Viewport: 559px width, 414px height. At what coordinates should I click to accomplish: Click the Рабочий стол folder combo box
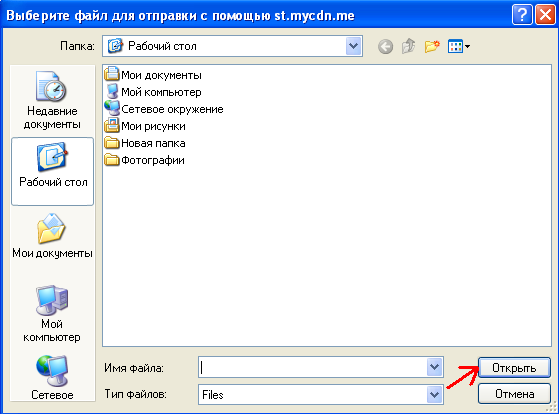(x=232, y=46)
